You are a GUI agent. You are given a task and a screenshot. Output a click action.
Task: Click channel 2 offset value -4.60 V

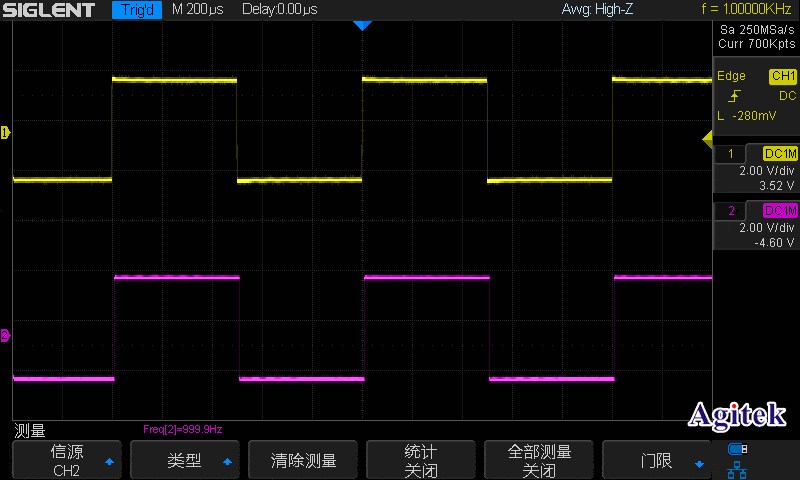pyautogui.click(x=774, y=243)
